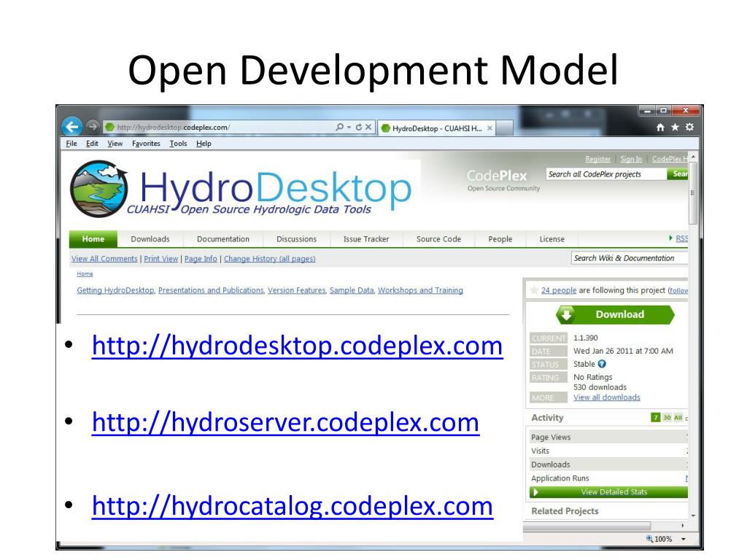
Task: Open the Tools menu
Action: tap(178, 144)
